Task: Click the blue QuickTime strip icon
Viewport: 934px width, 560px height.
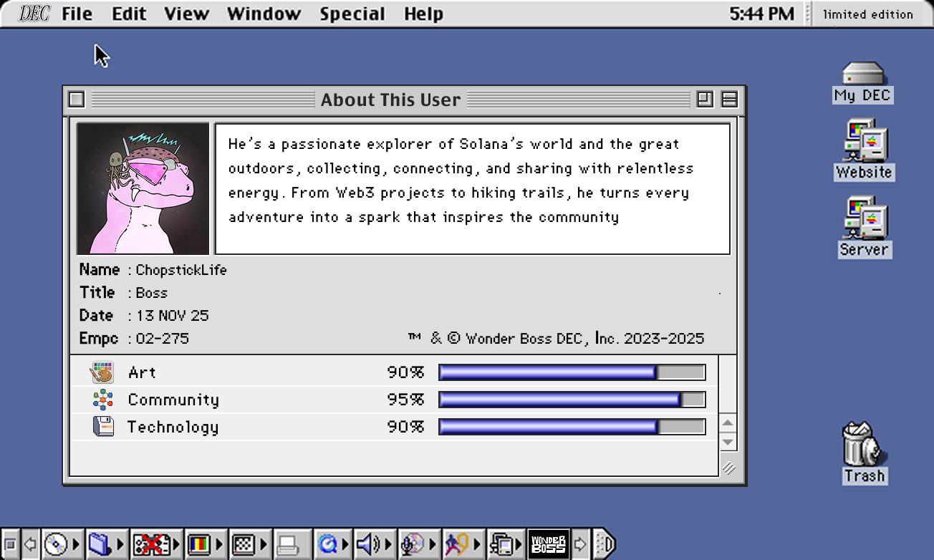Action: (328, 545)
